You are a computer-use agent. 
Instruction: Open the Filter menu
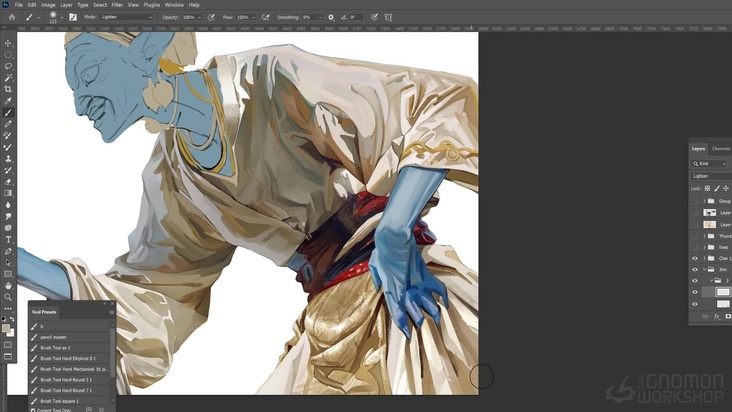tap(117, 5)
